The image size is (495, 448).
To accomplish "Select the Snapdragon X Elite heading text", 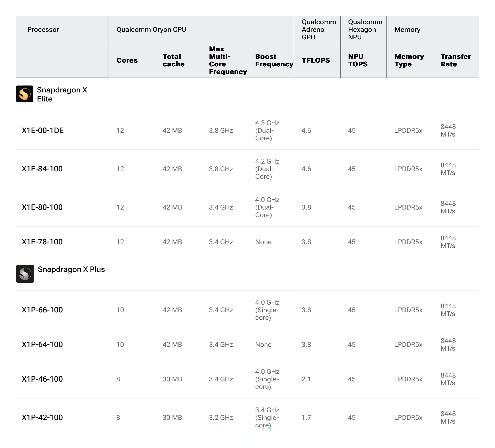I will point(62,94).
